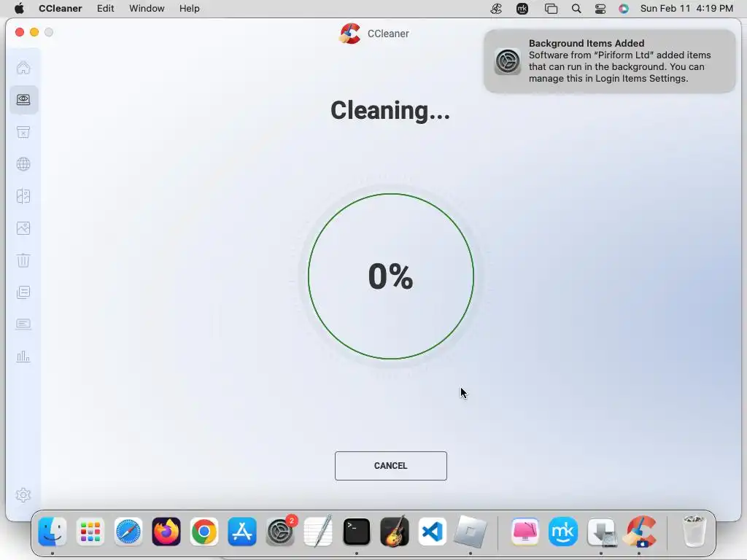Click the CCleaner icon in the Dock

tap(640, 532)
